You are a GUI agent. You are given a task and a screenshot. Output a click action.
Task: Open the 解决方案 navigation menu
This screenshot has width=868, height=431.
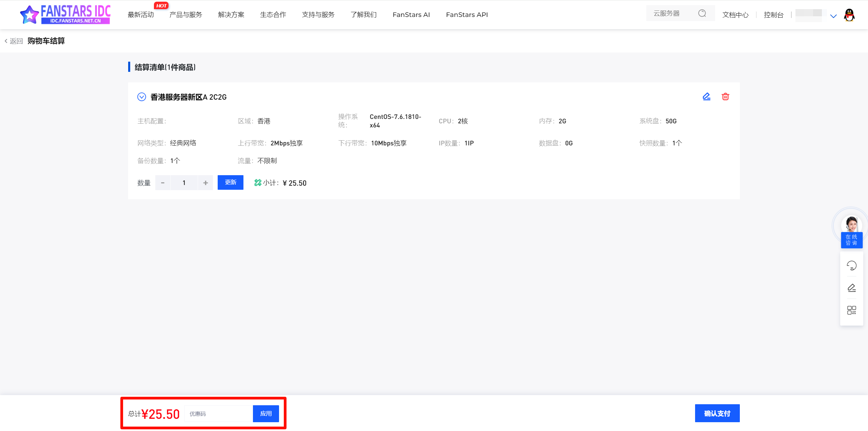pos(231,15)
